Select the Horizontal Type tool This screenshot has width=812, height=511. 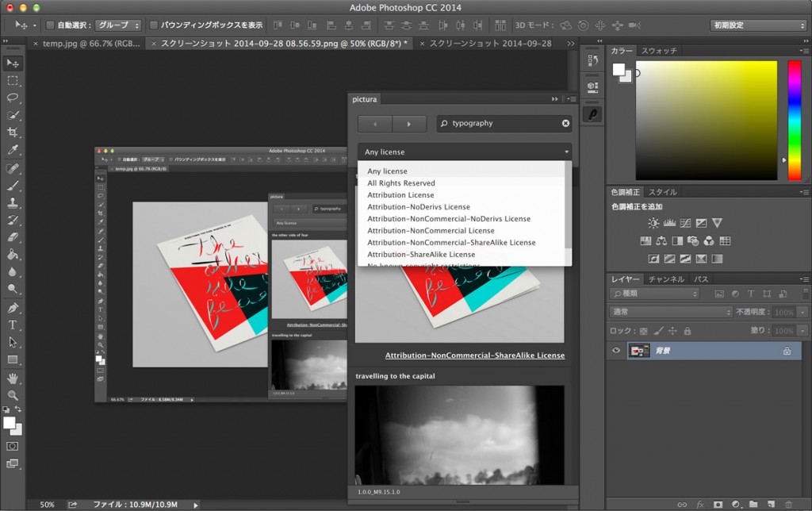pyautogui.click(x=13, y=325)
